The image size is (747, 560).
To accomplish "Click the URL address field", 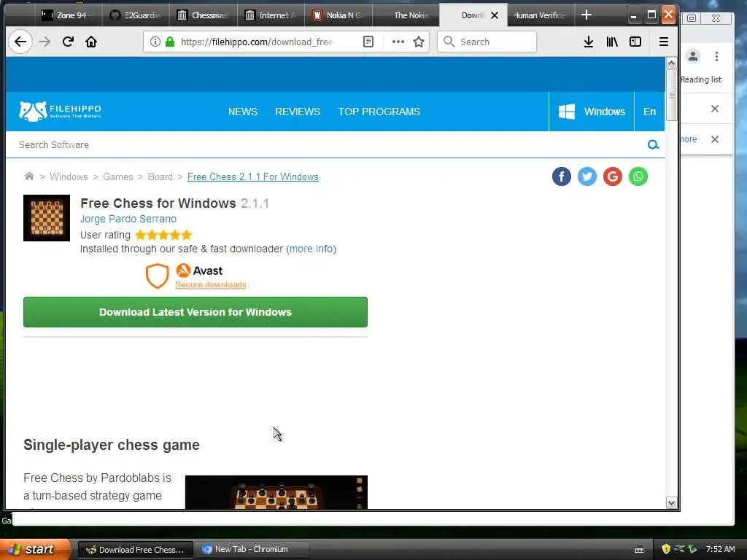I will point(258,42).
